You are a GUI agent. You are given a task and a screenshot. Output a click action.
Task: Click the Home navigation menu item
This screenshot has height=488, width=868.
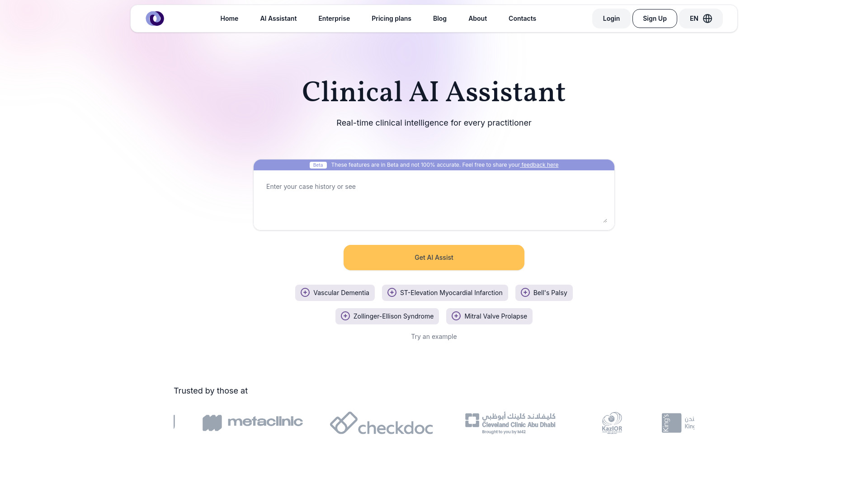229,19
